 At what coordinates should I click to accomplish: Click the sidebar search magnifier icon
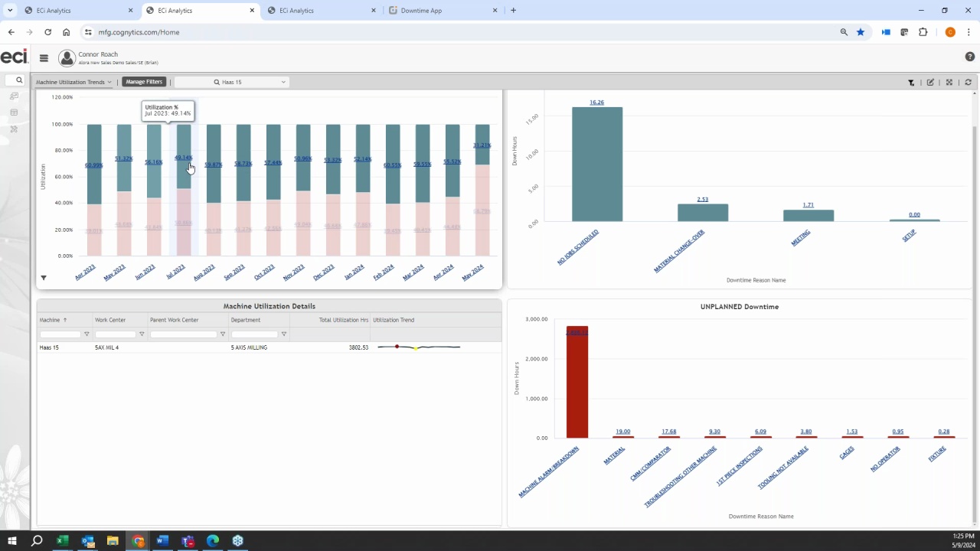tap(19, 80)
